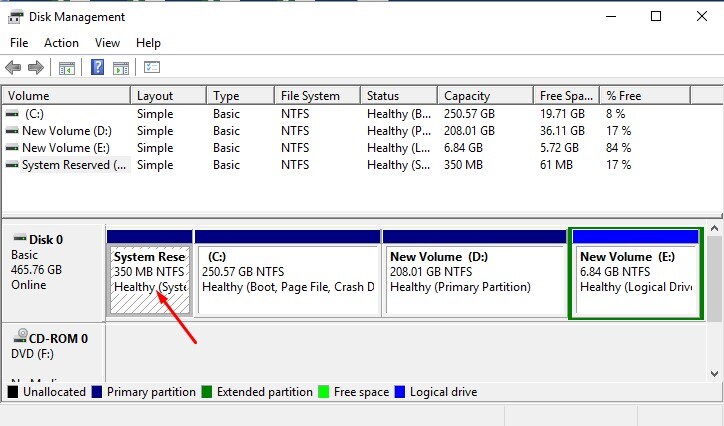Click the 5.72 GB free space cell
The width and height of the screenshot is (724, 426).
coord(559,148)
